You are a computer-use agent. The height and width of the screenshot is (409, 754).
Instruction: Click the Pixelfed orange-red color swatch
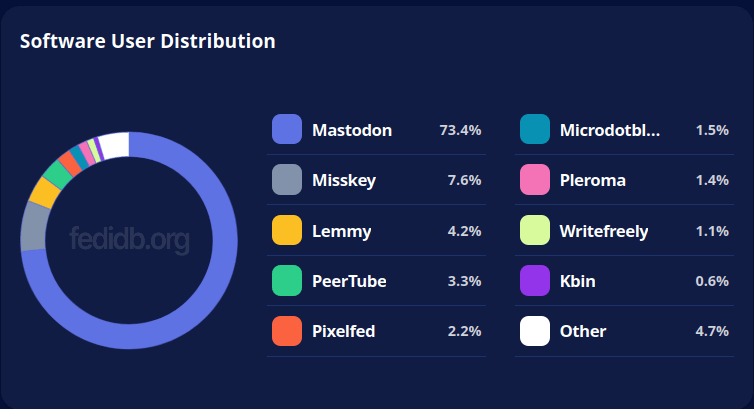tap(287, 331)
